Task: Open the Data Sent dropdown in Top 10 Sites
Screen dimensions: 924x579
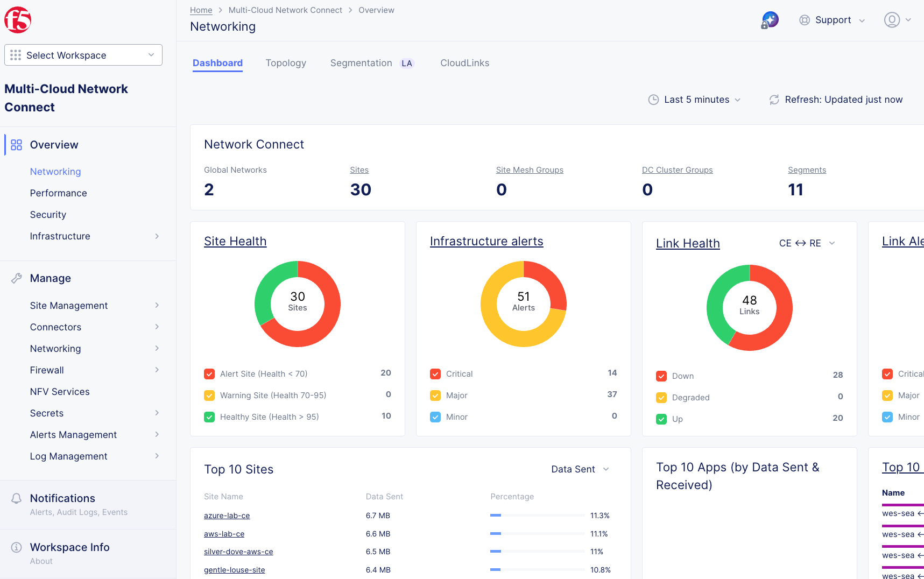Action: (580, 469)
